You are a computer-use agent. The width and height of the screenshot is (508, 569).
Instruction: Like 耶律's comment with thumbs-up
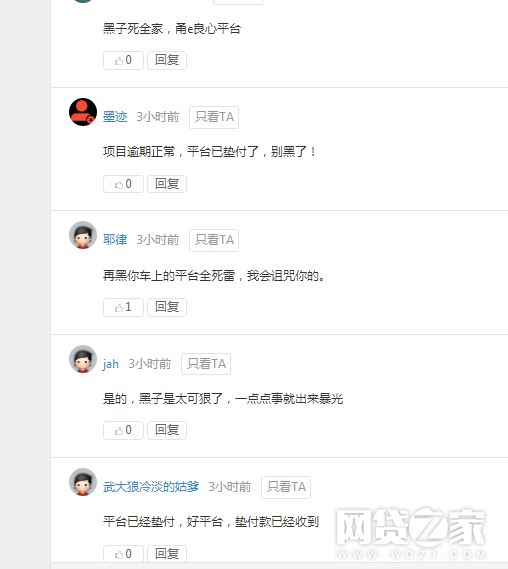point(123,307)
